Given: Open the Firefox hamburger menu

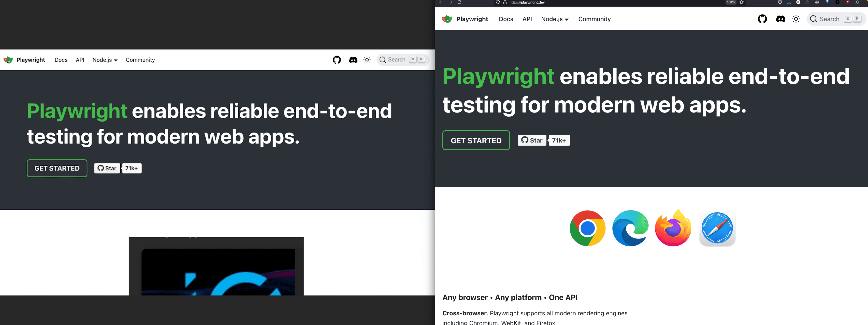Looking at the screenshot, I should pyautogui.click(x=866, y=2).
